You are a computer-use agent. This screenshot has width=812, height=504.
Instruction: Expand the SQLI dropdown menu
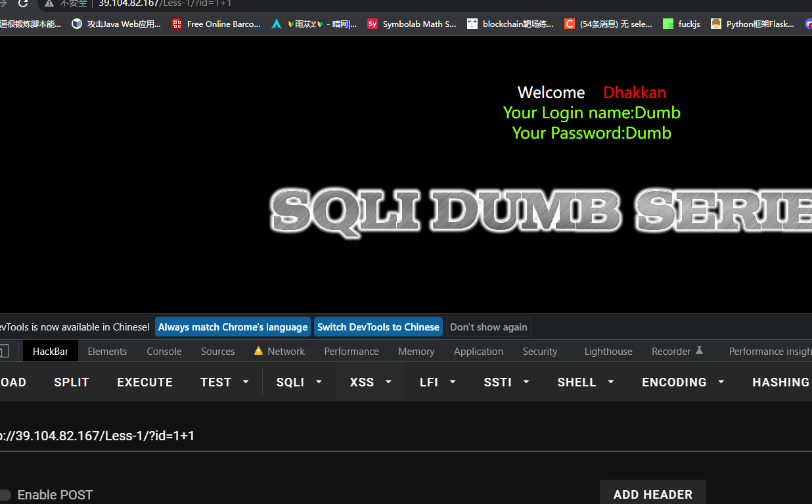tap(299, 382)
